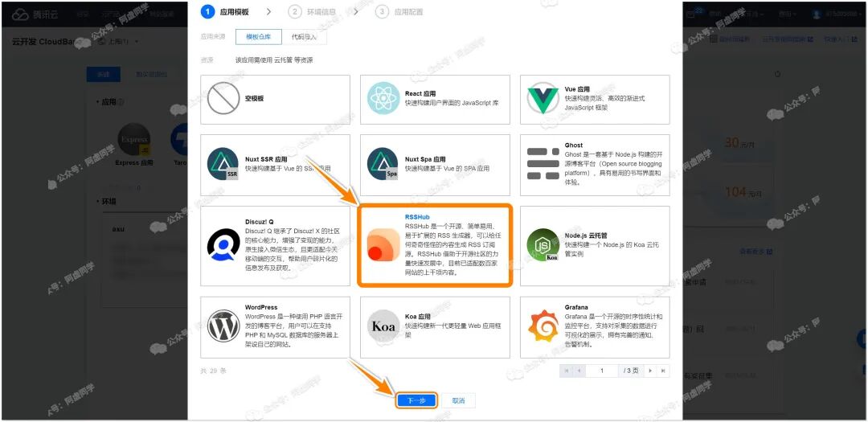Select the Nuxt SSR 应用 title
868x422 pixels.
pos(267,159)
